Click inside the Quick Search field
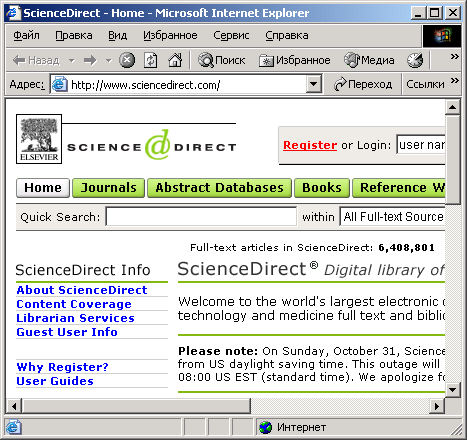 [201, 217]
